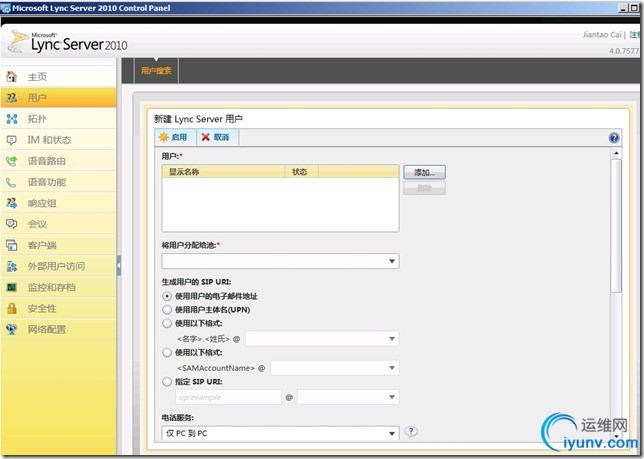The width and height of the screenshot is (644, 459).
Task: Open the 电话服务 dropdown showing 仅 PC 到 PC
Action: tap(281, 433)
